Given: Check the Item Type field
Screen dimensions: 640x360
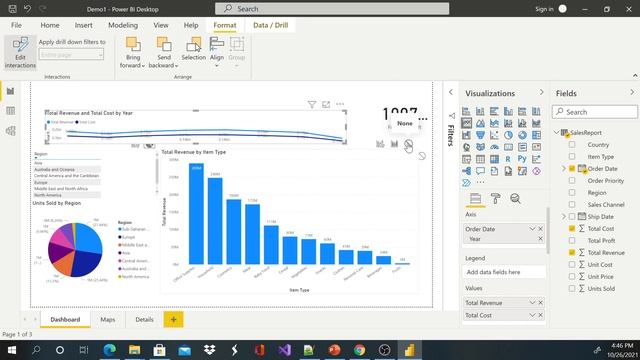Looking at the screenshot, I should (x=572, y=156).
